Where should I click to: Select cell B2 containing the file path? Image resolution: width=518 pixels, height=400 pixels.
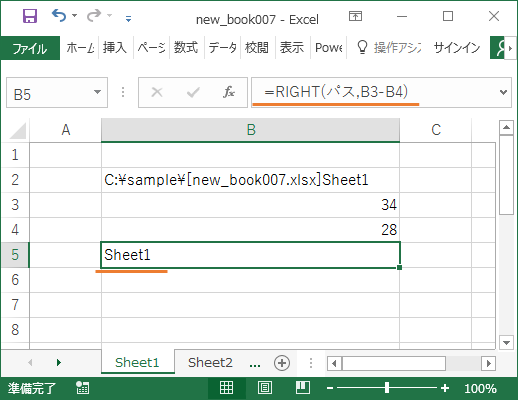[x=250, y=180]
